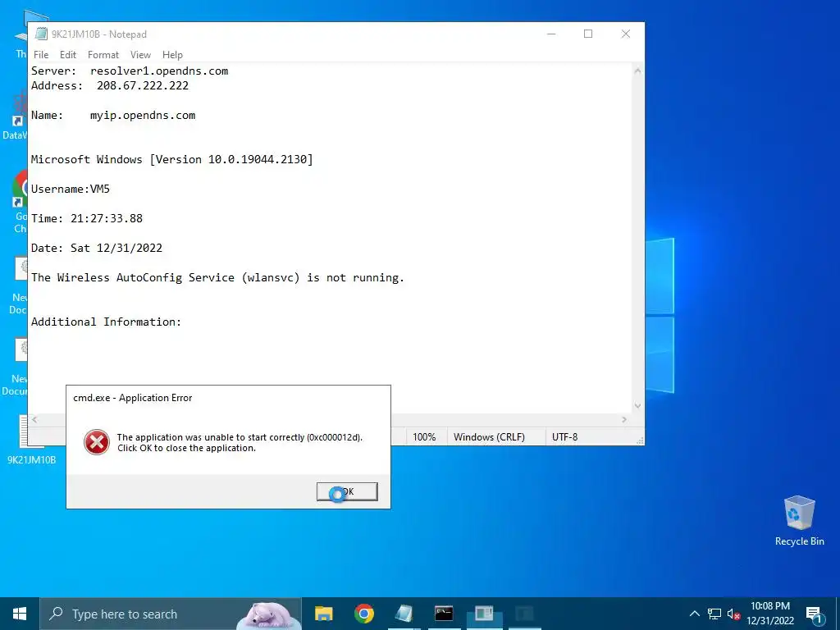This screenshot has height=630, width=840.
Task: Click the network icon in the system tray
Action: (x=714, y=614)
